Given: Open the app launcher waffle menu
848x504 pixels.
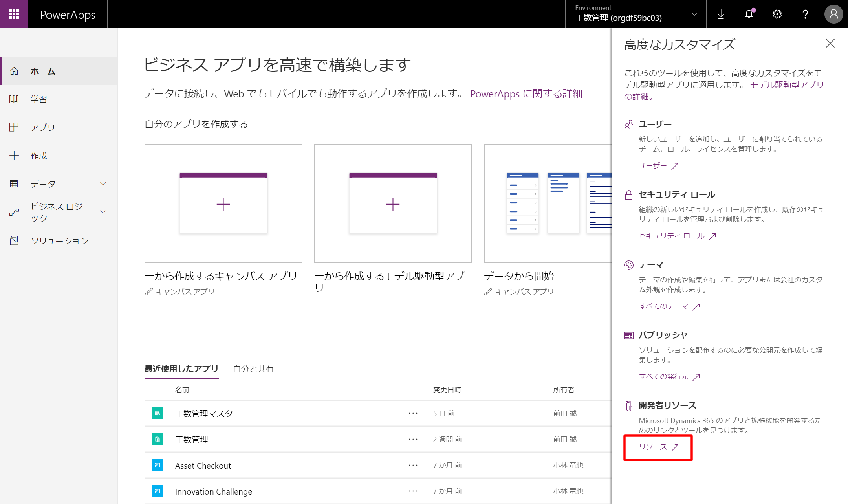Looking at the screenshot, I should click(14, 14).
